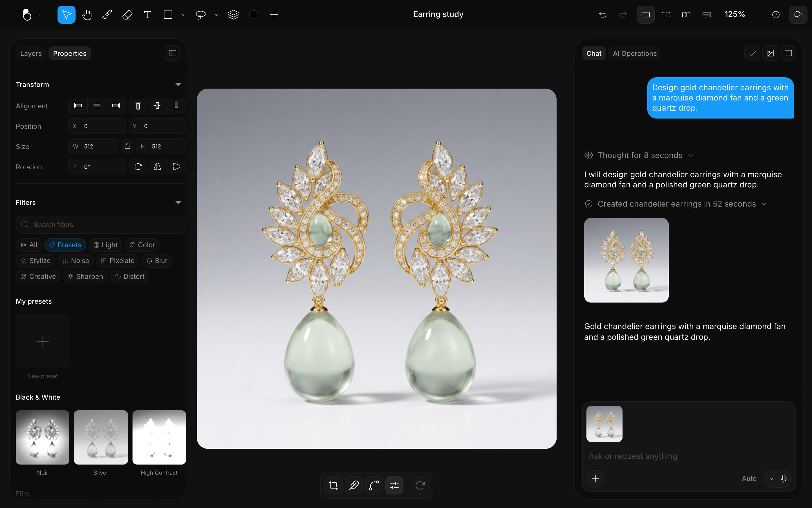Open the AI Operations tab
This screenshot has width=812, height=508.
[x=634, y=53]
